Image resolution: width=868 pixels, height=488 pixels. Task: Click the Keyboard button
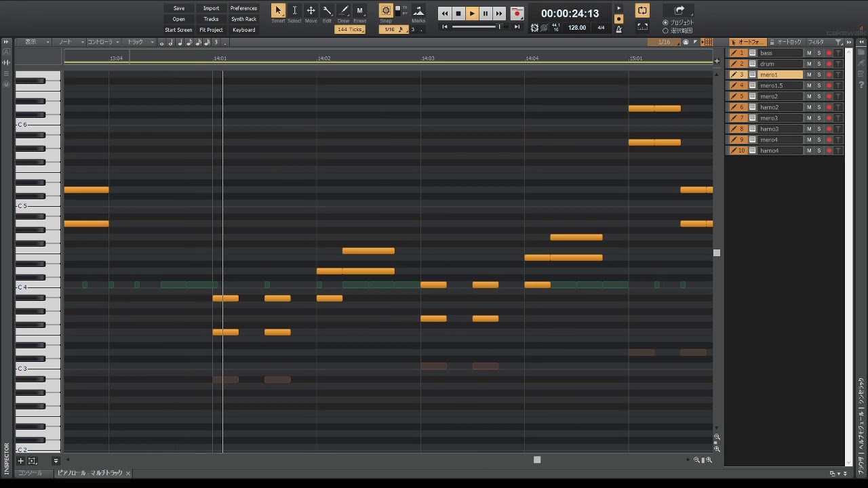point(243,30)
